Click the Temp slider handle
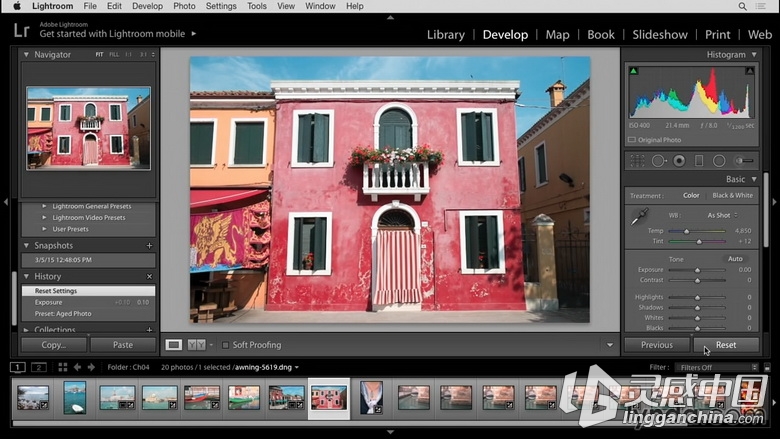Screen dimensions: 780x439 686,231
